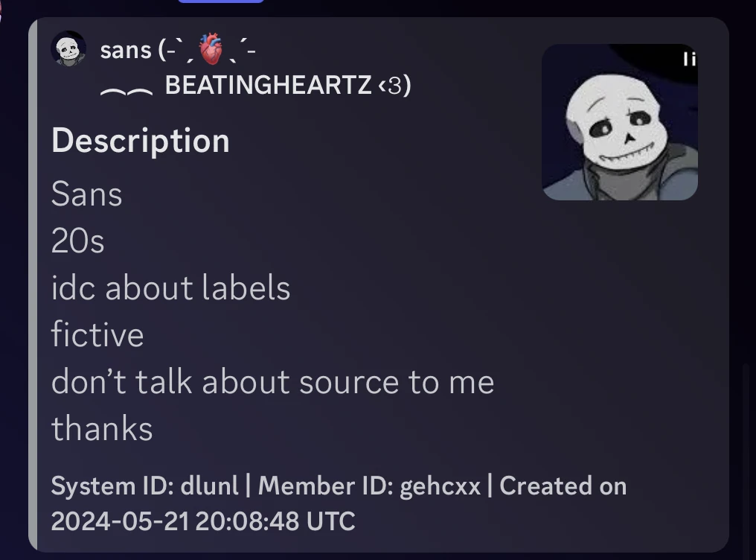Screen dimensions: 756x560
Task: Open the large Sans thumbnail image
Action: tap(619, 122)
